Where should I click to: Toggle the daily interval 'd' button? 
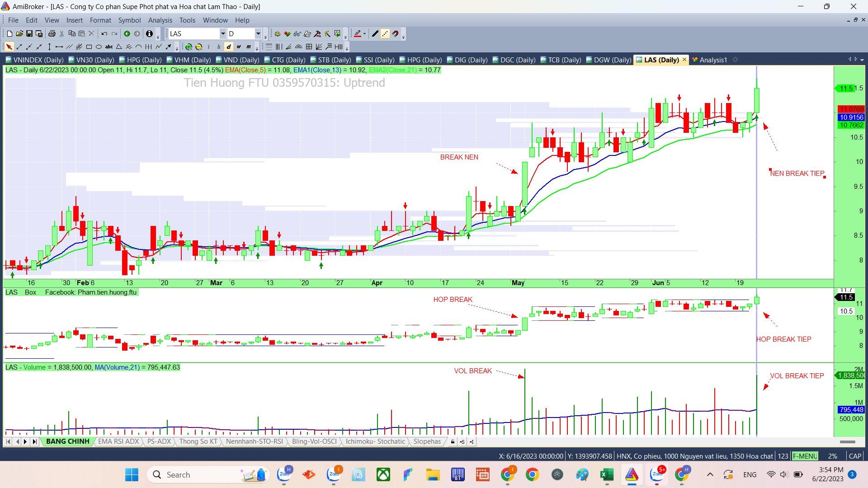[229, 47]
